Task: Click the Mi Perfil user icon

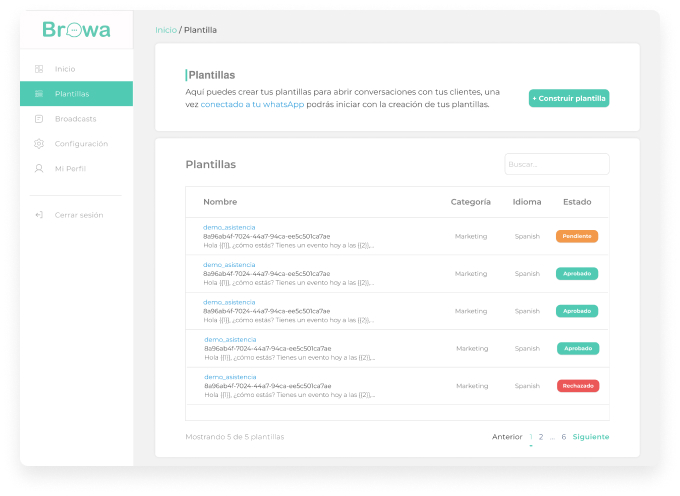Action: [39, 169]
